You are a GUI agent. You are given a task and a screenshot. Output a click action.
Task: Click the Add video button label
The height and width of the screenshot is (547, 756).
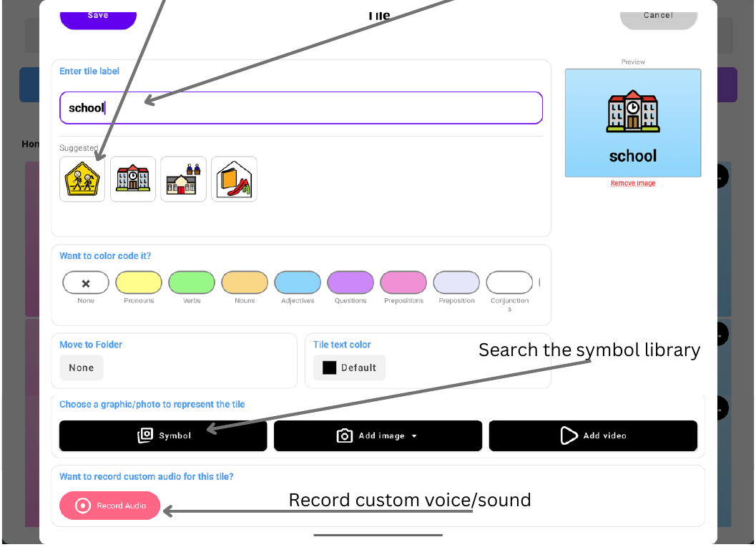[x=604, y=435]
